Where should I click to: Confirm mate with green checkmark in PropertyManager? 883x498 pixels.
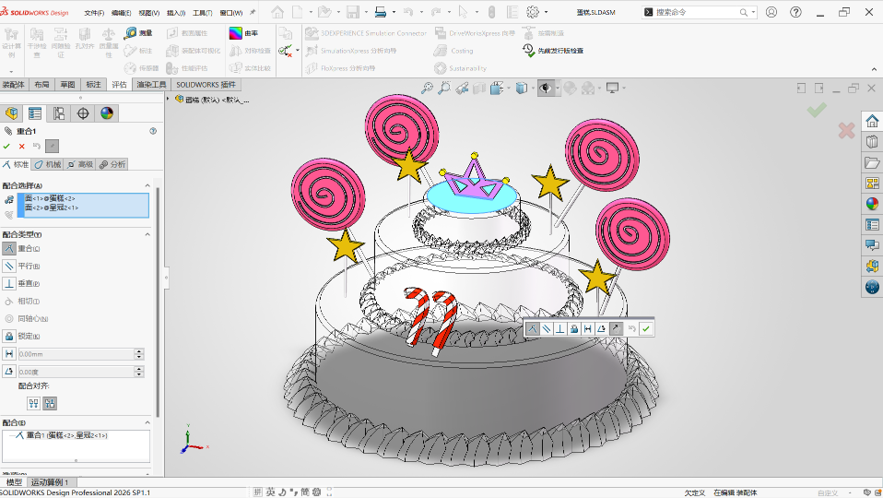pyautogui.click(x=7, y=146)
